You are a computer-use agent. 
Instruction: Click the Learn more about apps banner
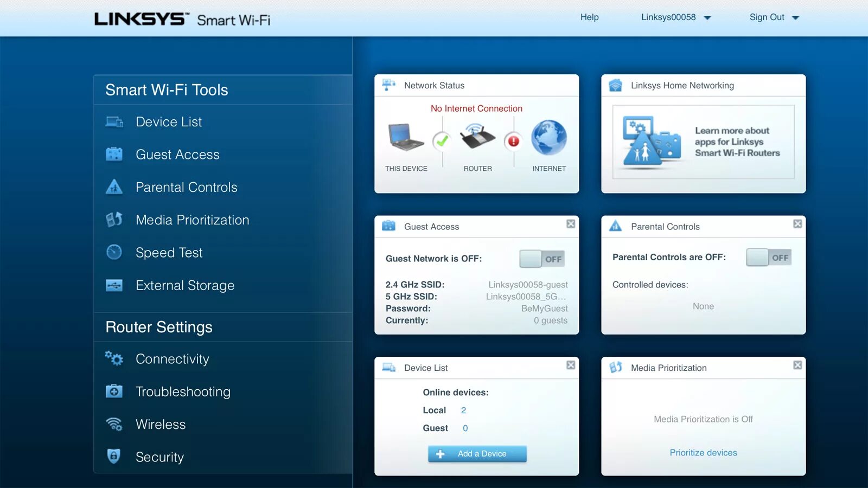pos(704,142)
